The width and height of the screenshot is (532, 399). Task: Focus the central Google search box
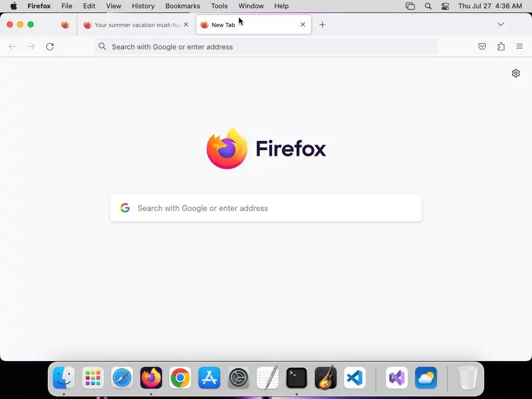[x=266, y=208]
